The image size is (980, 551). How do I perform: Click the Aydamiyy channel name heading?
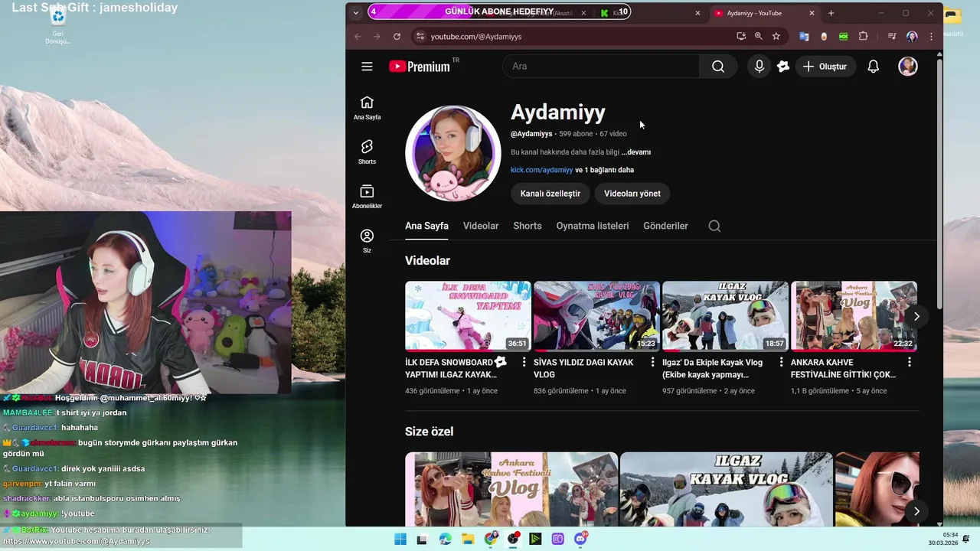click(558, 112)
